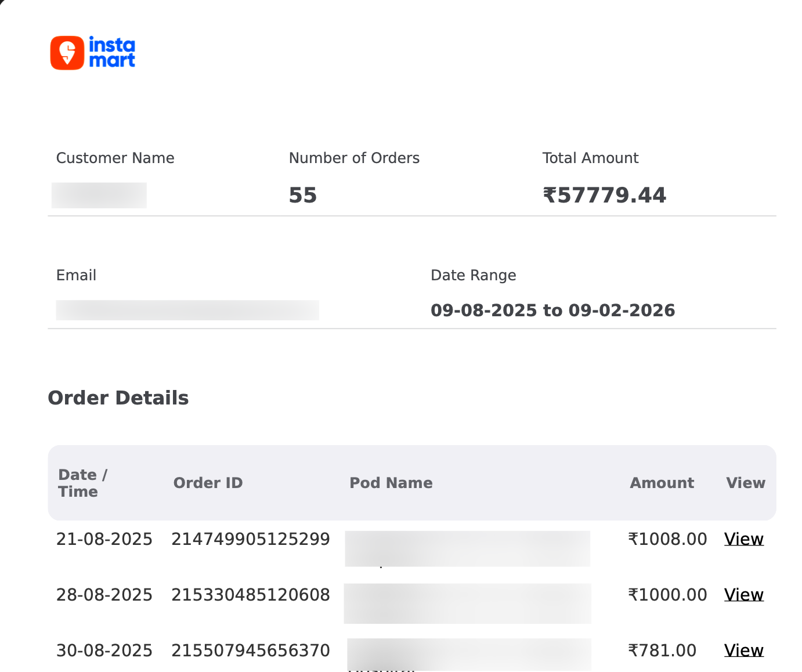Open the View link for order 215330485120608
The width and height of the screenshot is (802, 672).
743,594
